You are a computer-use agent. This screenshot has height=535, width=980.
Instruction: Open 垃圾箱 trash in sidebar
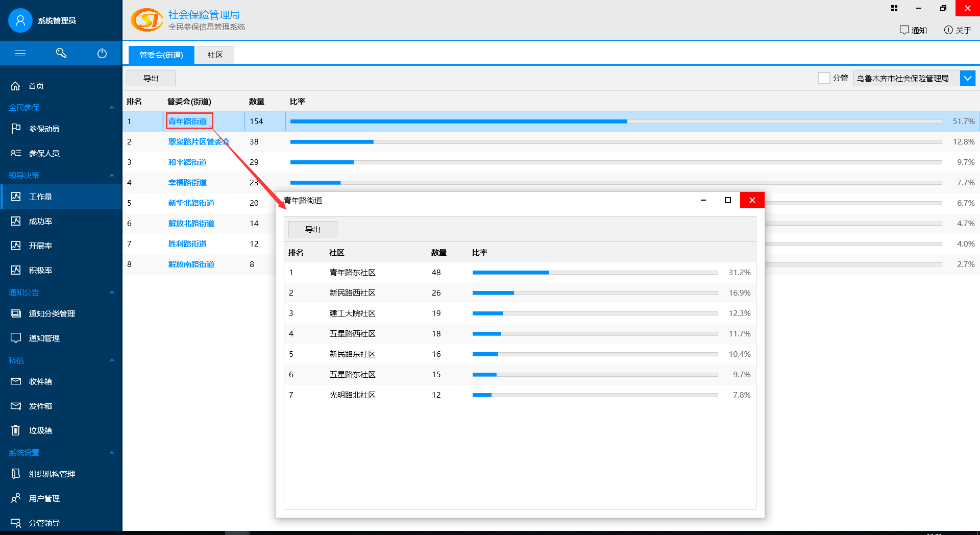[40, 430]
